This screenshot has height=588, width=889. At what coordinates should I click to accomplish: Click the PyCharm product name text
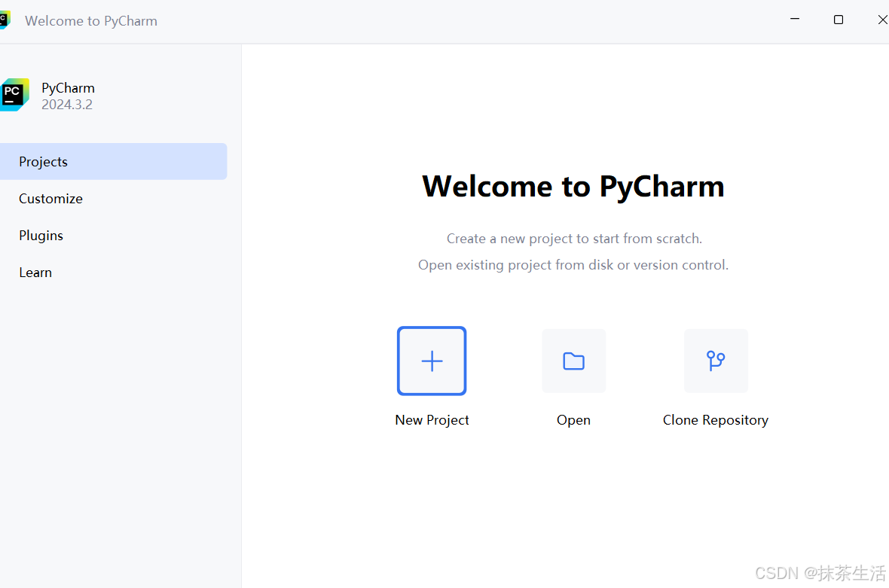tap(68, 88)
